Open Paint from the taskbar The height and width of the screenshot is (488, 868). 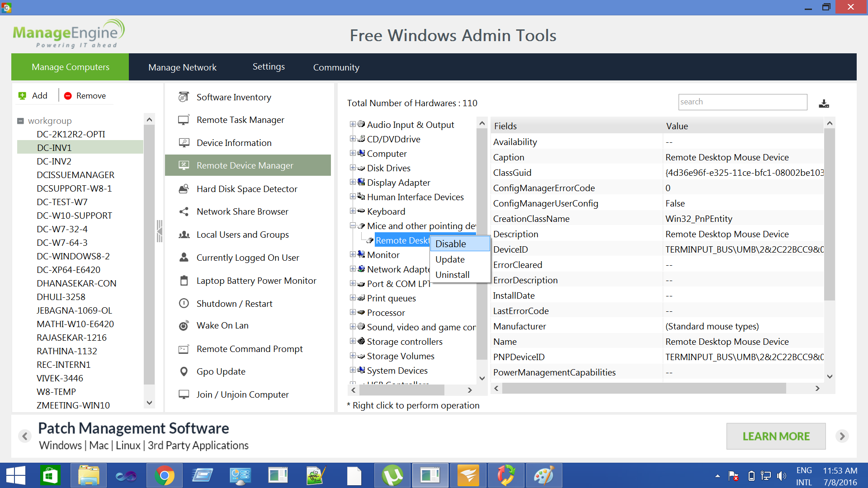tap(544, 475)
